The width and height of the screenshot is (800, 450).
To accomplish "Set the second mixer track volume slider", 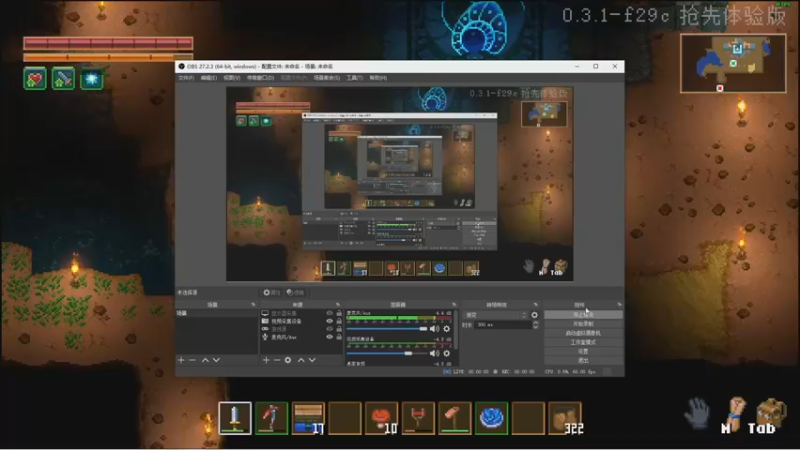I will click(387, 353).
